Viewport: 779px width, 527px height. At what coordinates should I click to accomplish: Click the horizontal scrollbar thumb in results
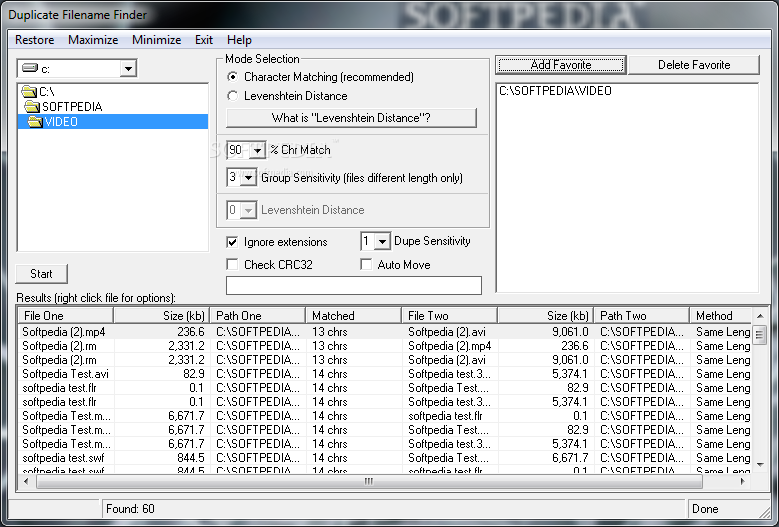pyautogui.click(x=369, y=481)
